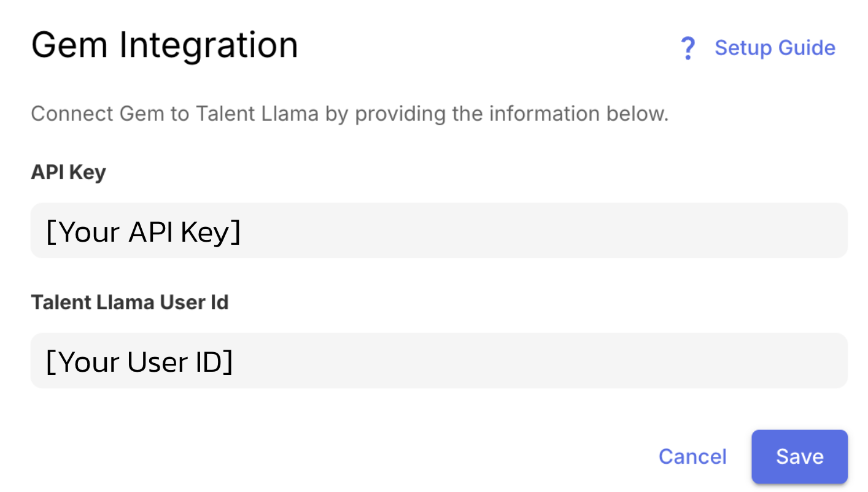Viewport: 868px width, 492px height.
Task: Click the Talent Llama User Id label
Action: 130,302
